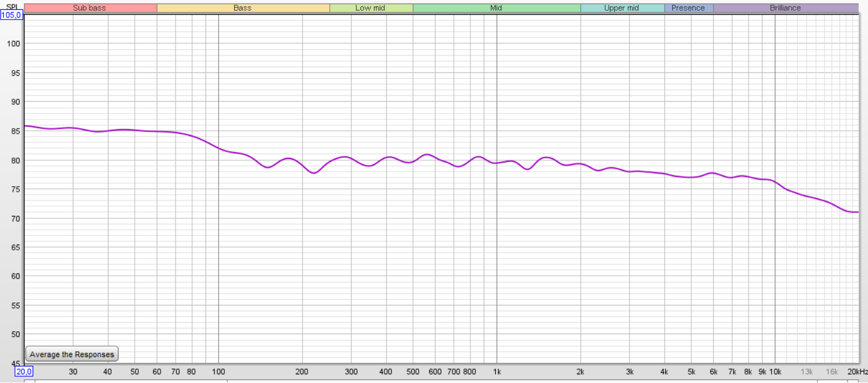Click the Upper mid band label
868x383 pixels.
622,8
